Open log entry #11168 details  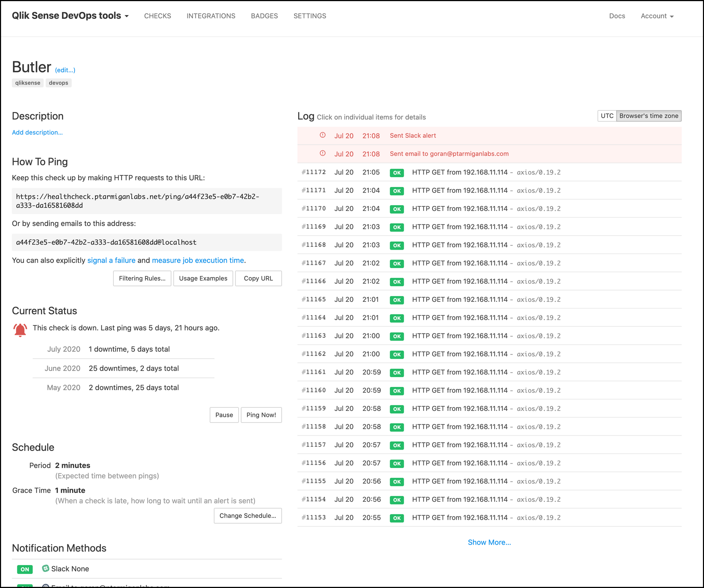[489, 245]
